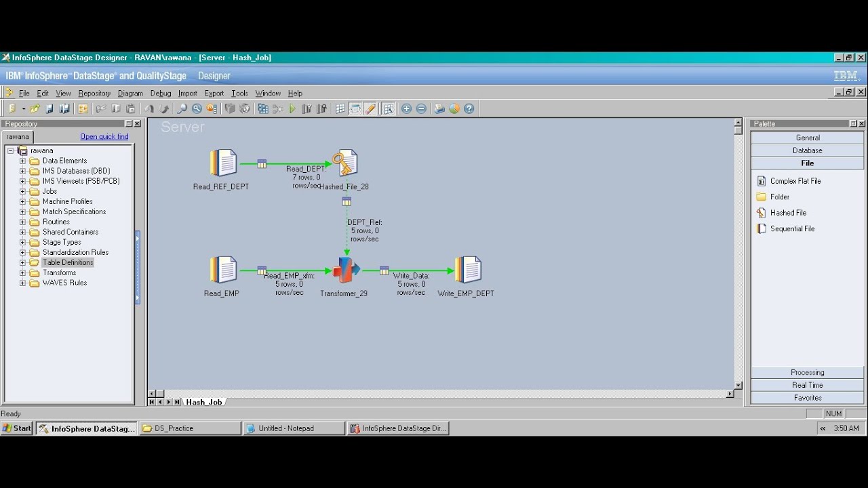This screenshot has height=488, width=868.
Task: Select the Write_EMP_DEPT stage icon
Action: (468, 270)
